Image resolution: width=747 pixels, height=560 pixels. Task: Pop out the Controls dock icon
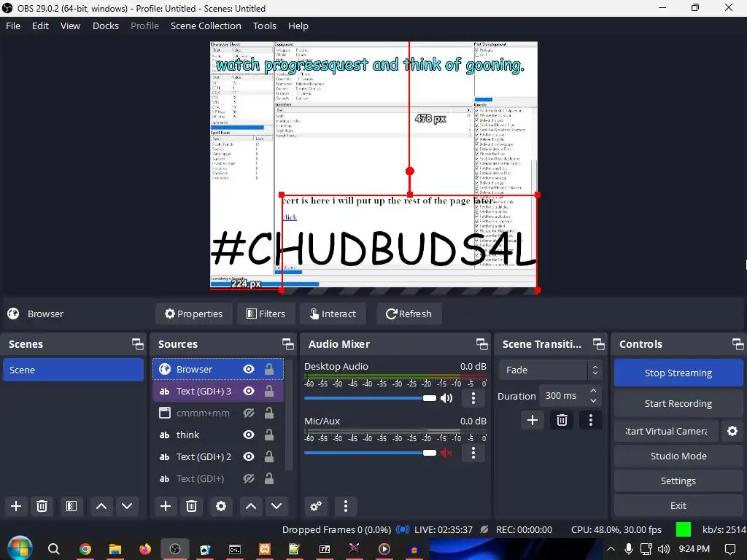(738, 344)
